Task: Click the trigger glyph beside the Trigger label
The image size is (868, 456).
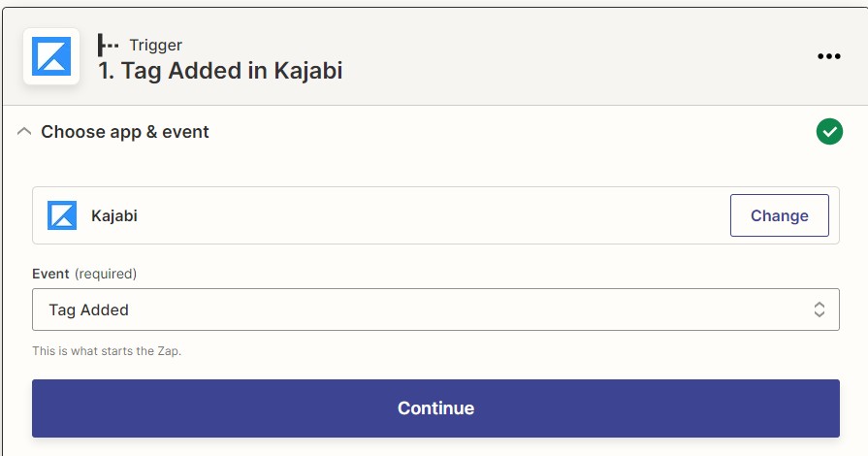Action: point(108,45)
